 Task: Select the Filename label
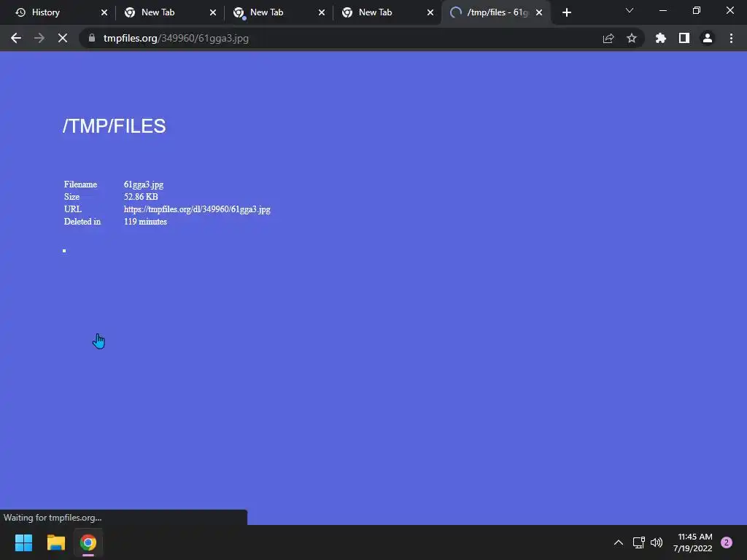(x=80, y=184)
